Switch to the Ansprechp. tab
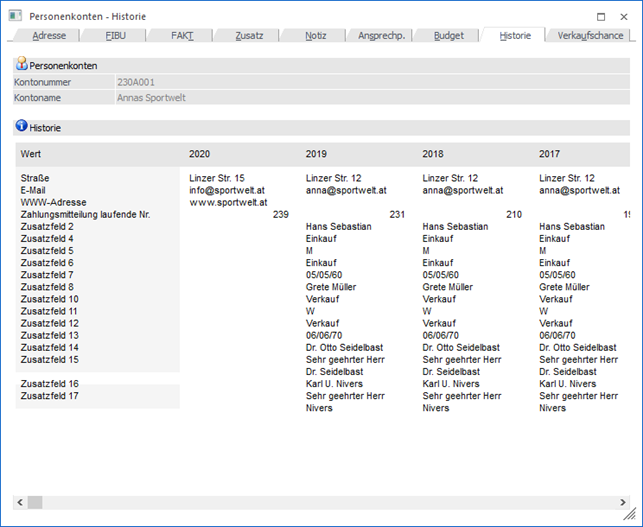This screenshot has width=643, height=527. pos(381,35)
